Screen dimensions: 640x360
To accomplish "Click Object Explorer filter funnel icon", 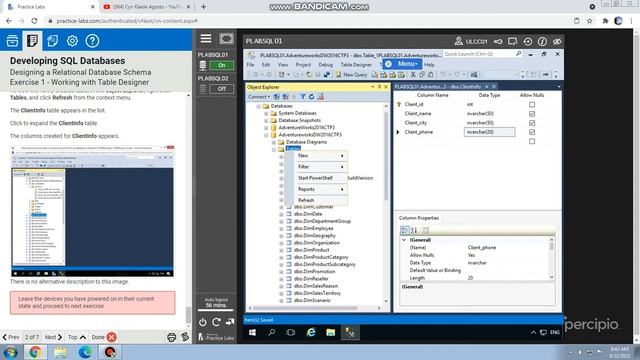I will 302,97.
